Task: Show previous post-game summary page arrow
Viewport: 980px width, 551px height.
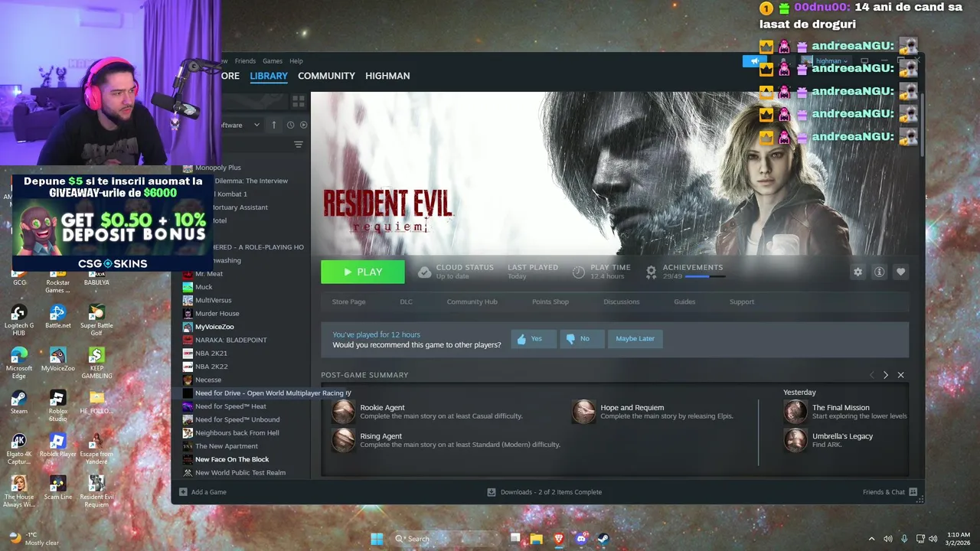Action: coord(871,375)
